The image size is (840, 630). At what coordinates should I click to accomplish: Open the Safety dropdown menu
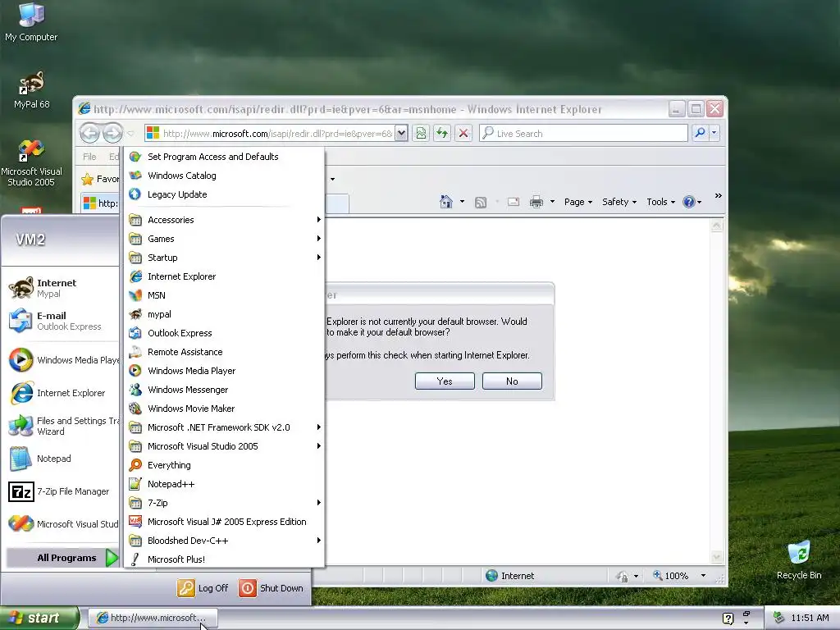pos(619,202)
